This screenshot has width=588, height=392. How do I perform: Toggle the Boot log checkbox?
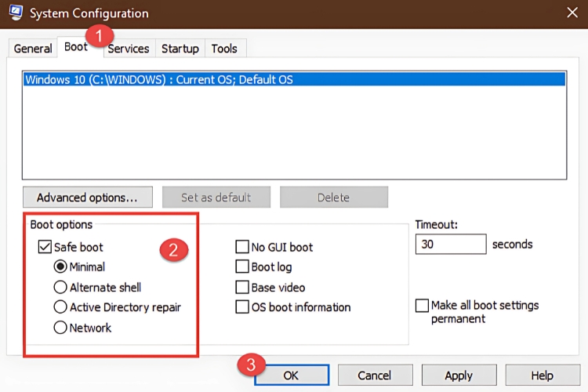242,267
